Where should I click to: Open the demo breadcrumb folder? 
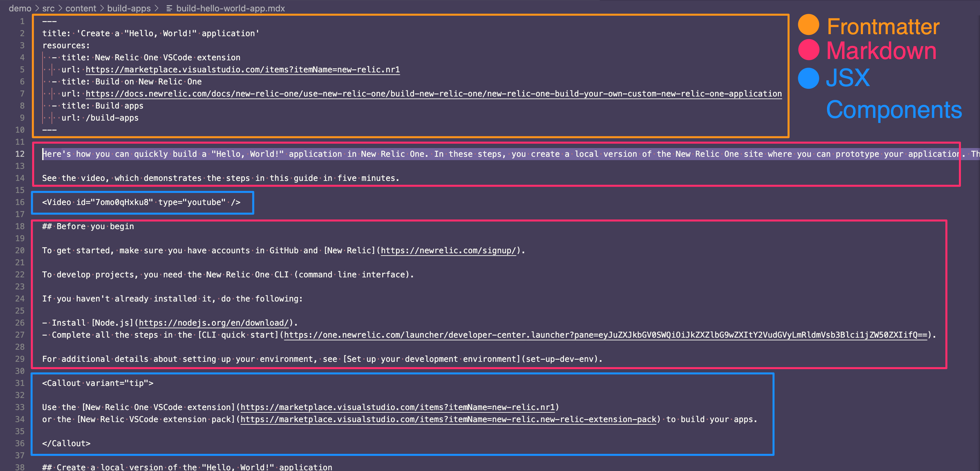(x=20, y=8)
